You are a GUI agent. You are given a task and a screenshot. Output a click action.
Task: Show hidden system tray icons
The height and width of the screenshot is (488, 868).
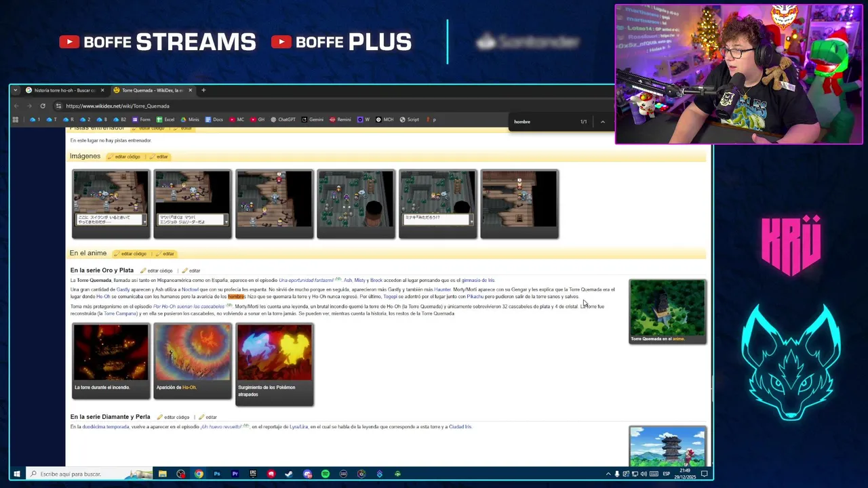[x=608, y=474]
